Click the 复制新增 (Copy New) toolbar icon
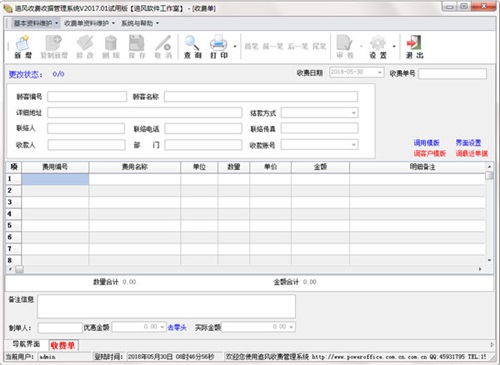 54,47
